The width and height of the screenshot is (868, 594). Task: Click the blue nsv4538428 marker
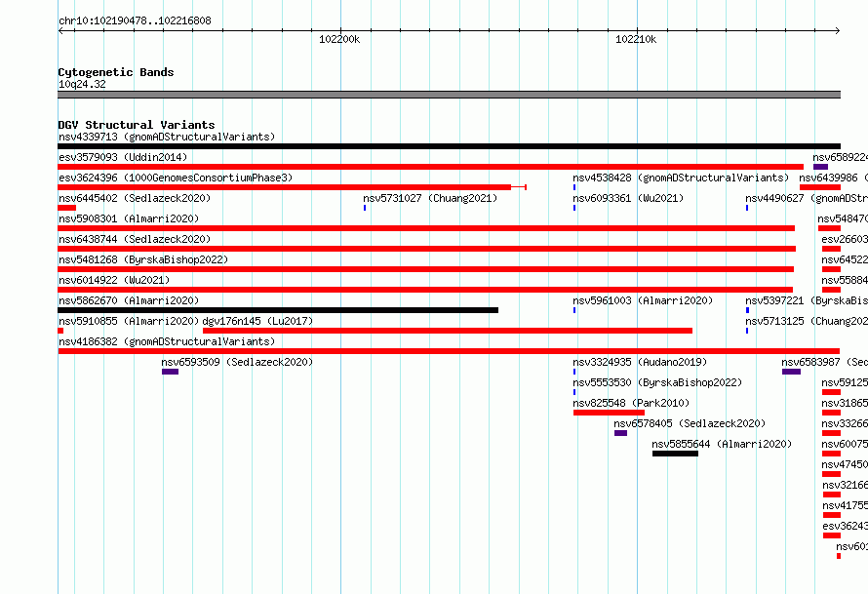coord(574,187)
